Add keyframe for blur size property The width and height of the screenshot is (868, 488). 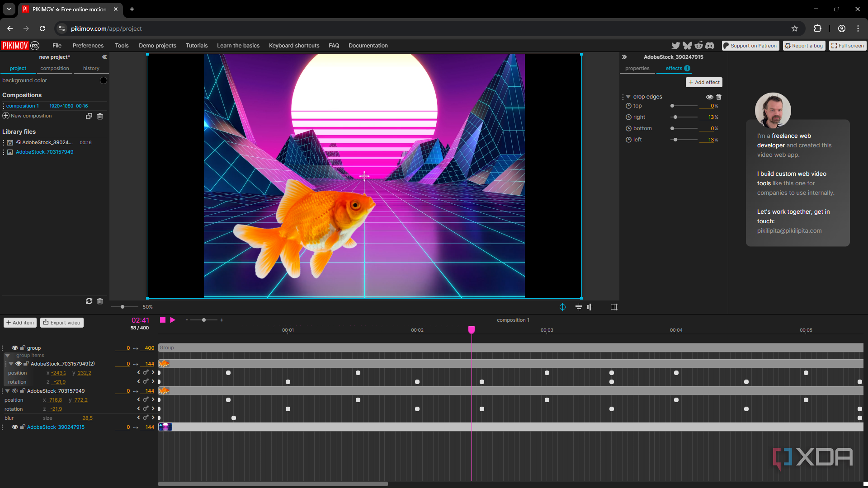(x=146, y=418)
